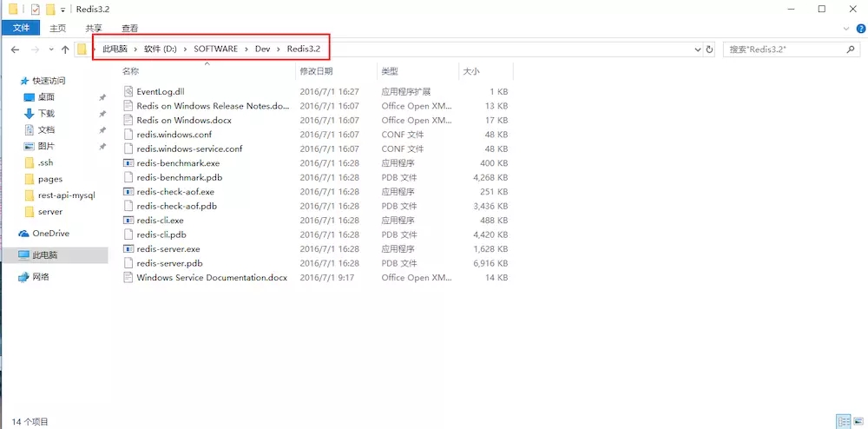This screenshot has height=429, width=868.
Task: Click the forward navigation arrow
Action: point(36,49)
